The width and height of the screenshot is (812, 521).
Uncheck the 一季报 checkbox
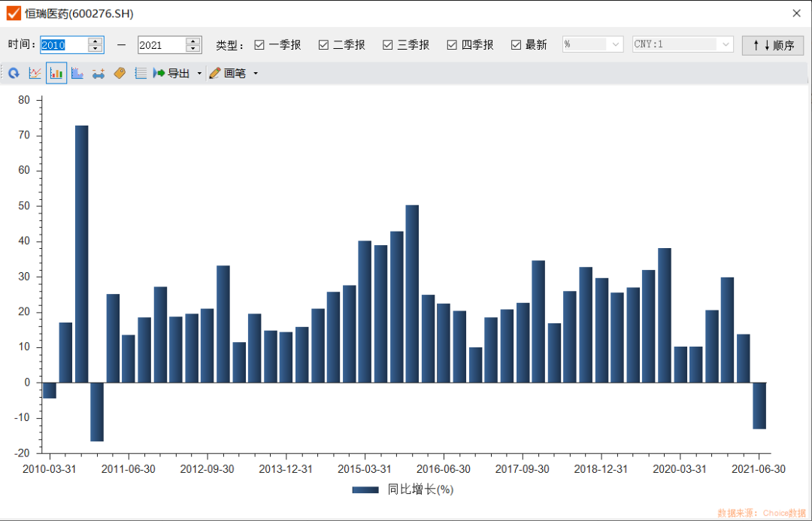(260, 44)
